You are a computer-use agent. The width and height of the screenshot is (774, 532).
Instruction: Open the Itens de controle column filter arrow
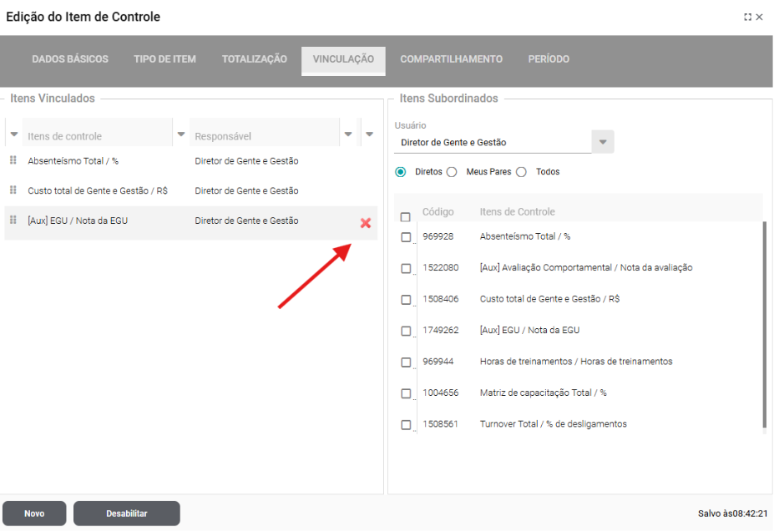coord(180,134)
